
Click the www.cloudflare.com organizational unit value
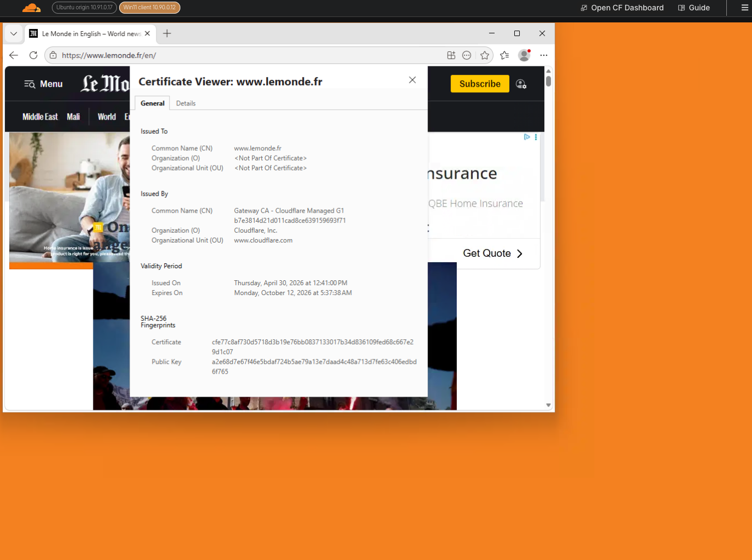click(x=263, y=240)
